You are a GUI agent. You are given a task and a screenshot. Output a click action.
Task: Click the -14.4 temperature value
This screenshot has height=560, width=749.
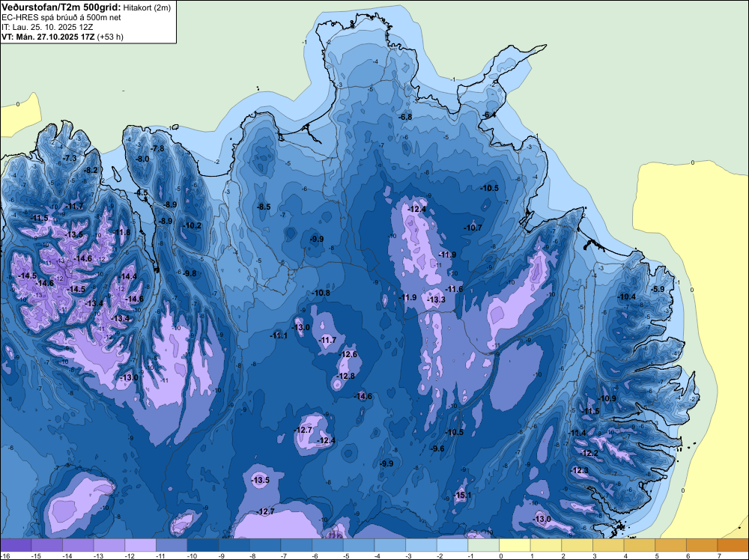128,276
